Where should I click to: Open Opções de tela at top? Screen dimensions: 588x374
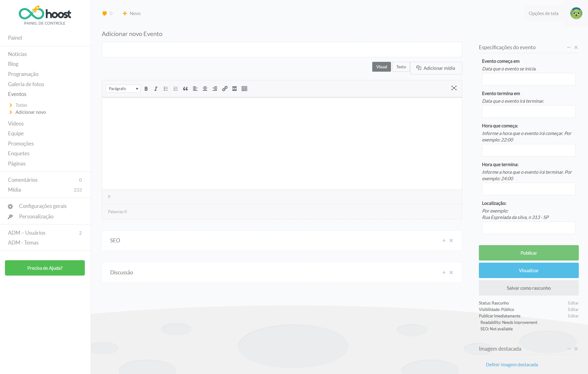[x=543, y=14]
